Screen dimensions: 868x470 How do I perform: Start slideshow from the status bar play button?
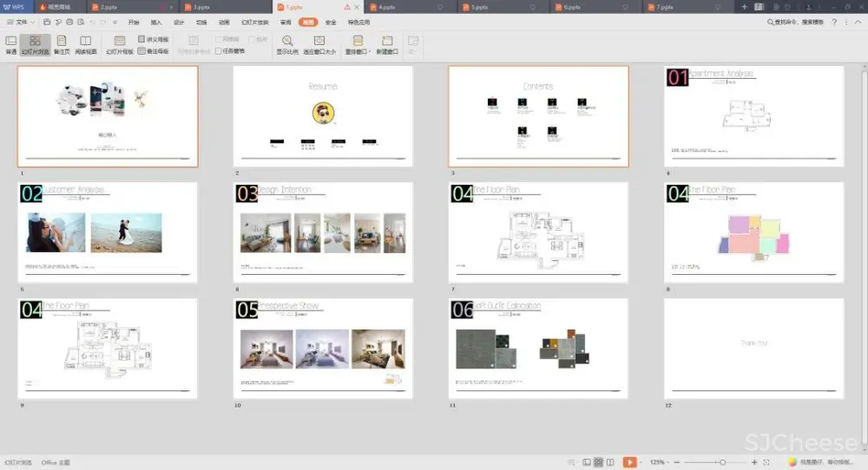(x=630, y=462)
